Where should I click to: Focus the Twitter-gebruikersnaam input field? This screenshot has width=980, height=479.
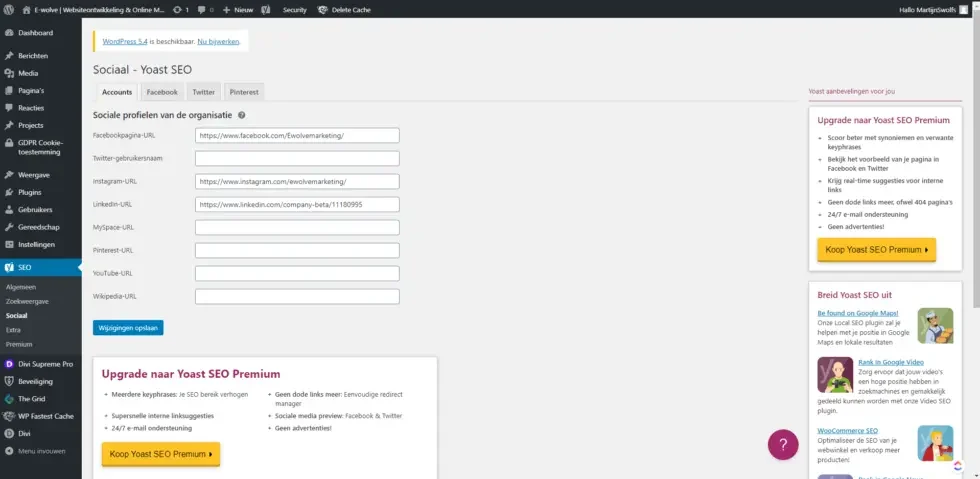[x=297, y=158]
